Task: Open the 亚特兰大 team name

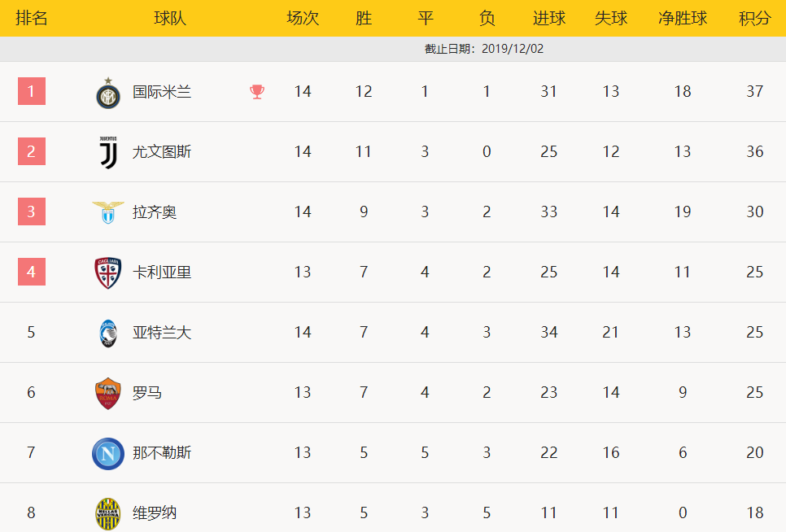Action: 162,332
